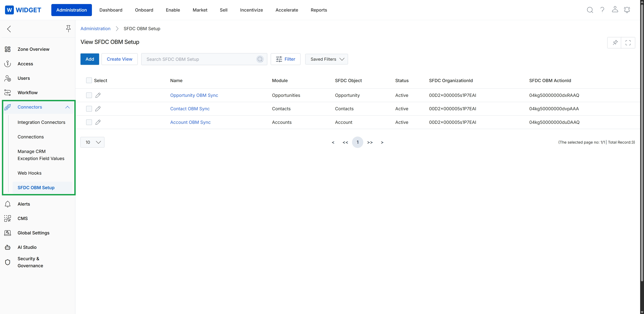Open the Saved Filters dropdown
Viewport: 644px width, 314px height.
327,59
